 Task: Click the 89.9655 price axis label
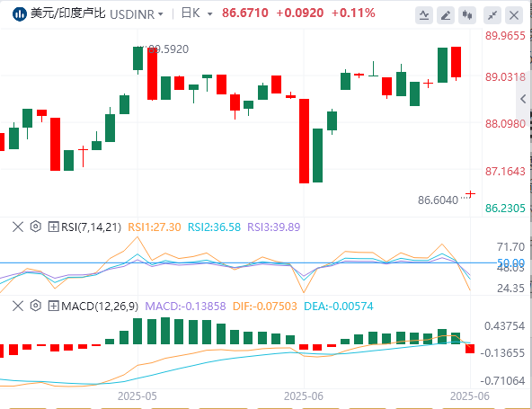505,36
